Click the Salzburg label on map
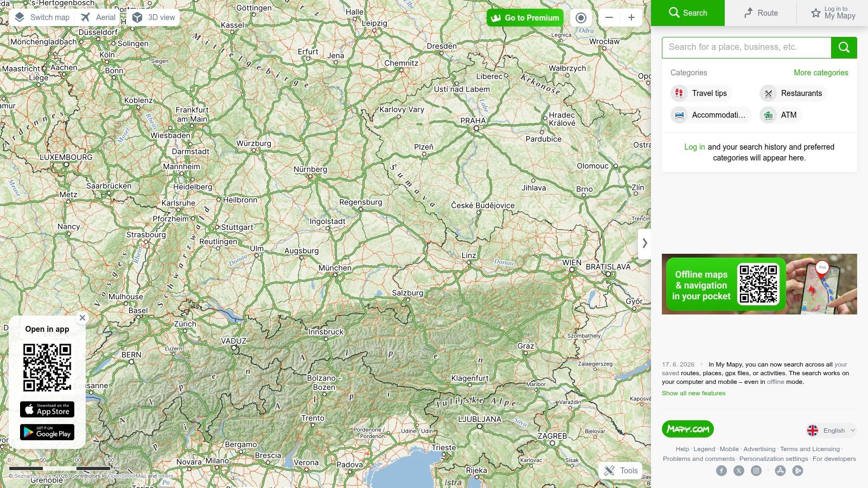 407,293
